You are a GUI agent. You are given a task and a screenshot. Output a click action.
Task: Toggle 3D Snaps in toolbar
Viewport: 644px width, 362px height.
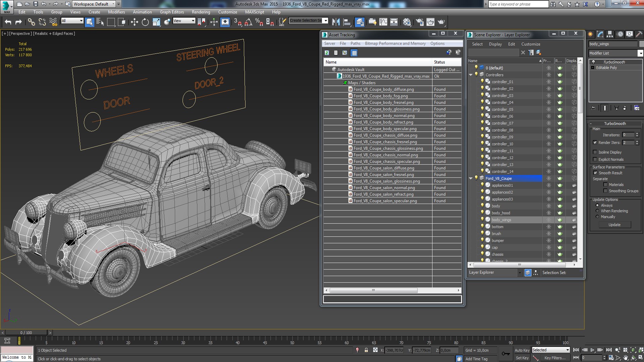[237, 22]
